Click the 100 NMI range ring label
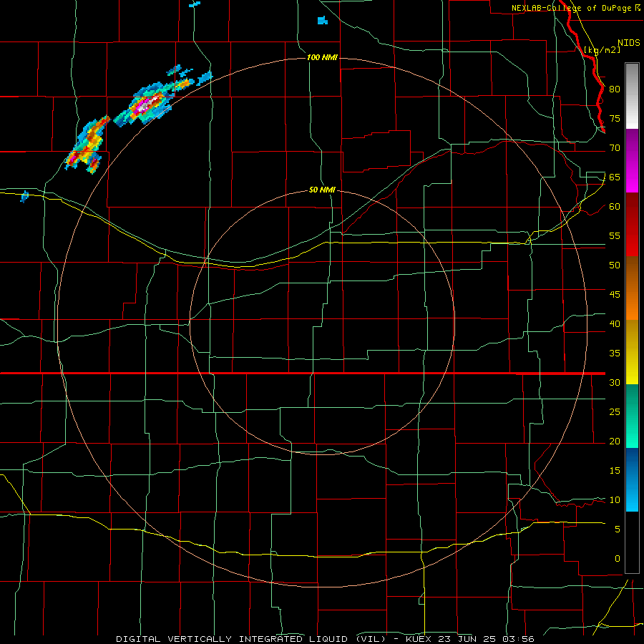 (322, 57)
